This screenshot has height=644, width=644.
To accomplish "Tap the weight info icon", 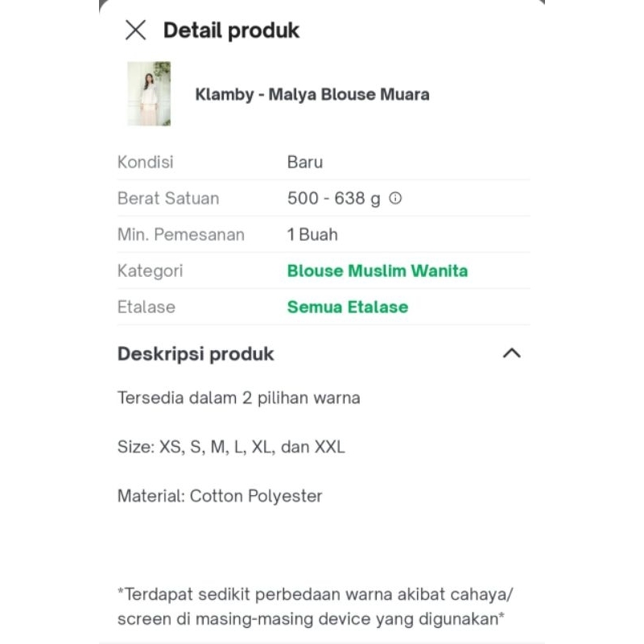I will [395, 198].
